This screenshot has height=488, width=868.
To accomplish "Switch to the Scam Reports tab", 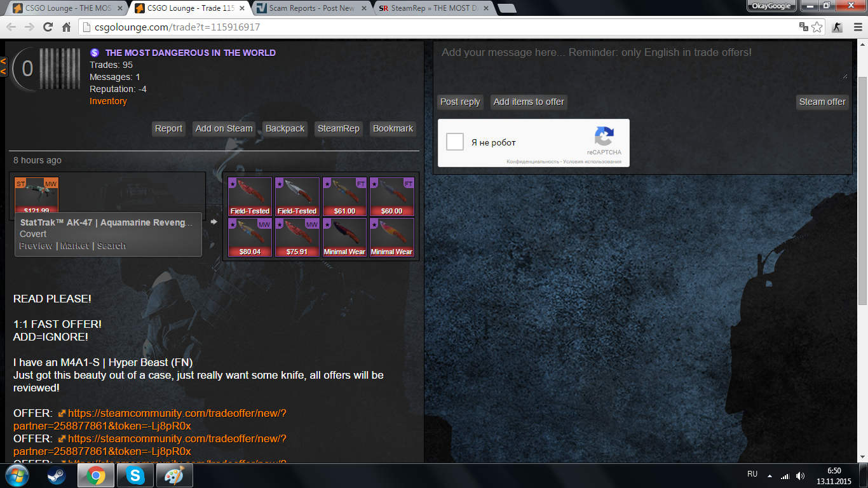I will (x=311, y=8).
